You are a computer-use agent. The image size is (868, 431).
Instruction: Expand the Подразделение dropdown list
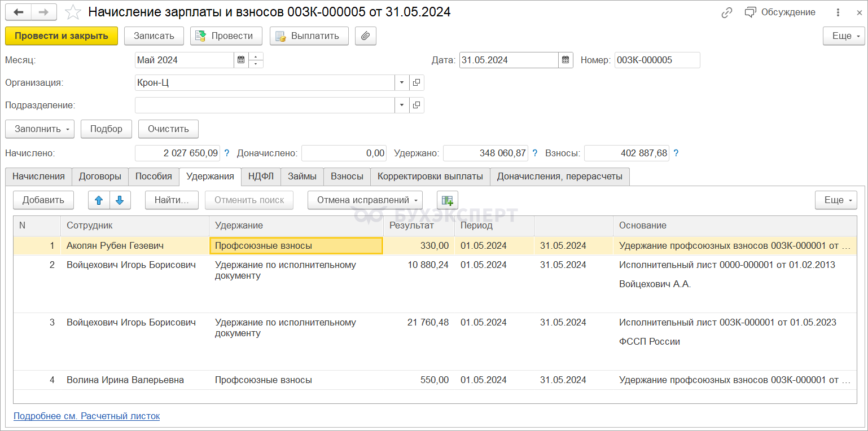(402, 105)
